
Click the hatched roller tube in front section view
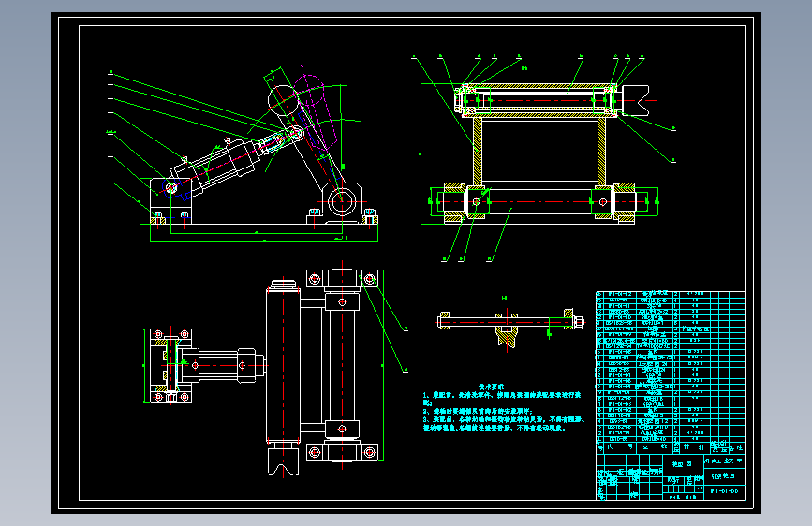click(539, 100)
